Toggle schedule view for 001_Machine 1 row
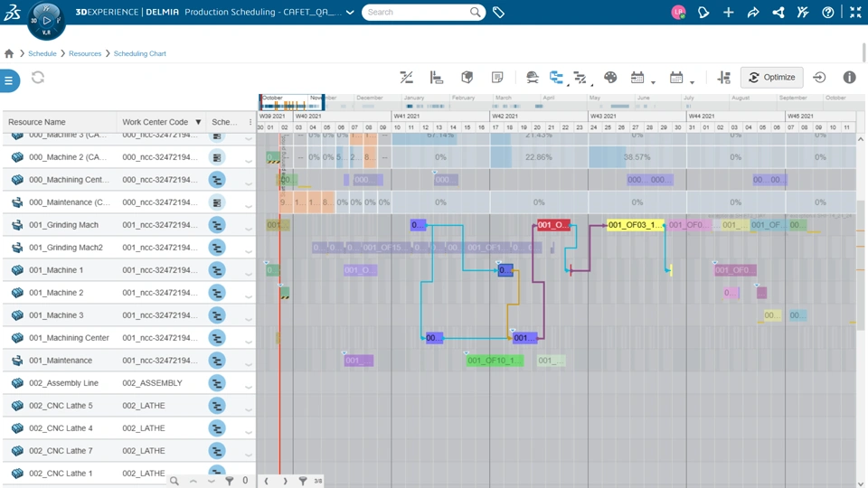Viewport: 868px width, 488px height. click(x=217, y=270)
